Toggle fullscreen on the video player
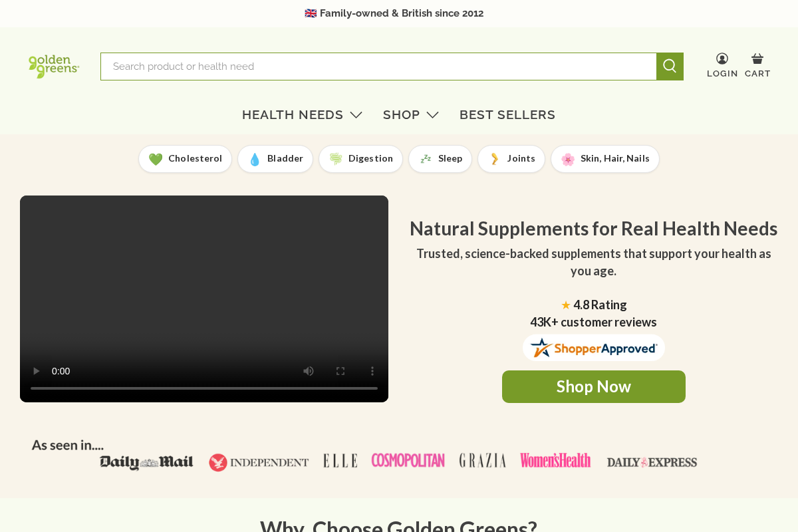Viewport: 798px width, 532px height. tap(340, 370)
